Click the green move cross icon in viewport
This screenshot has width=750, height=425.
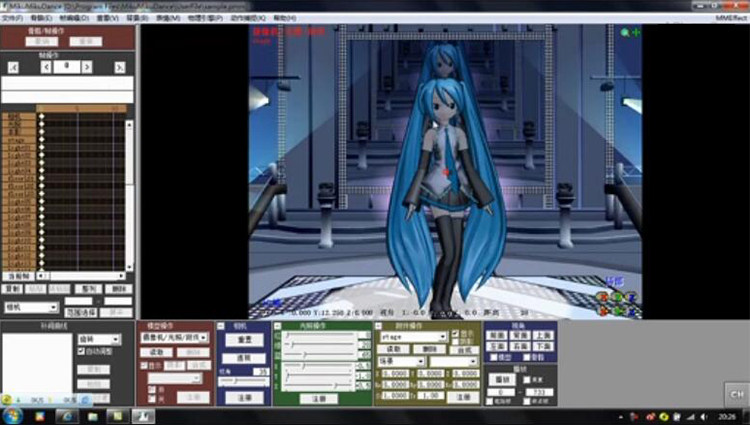[x=636, y=33]
